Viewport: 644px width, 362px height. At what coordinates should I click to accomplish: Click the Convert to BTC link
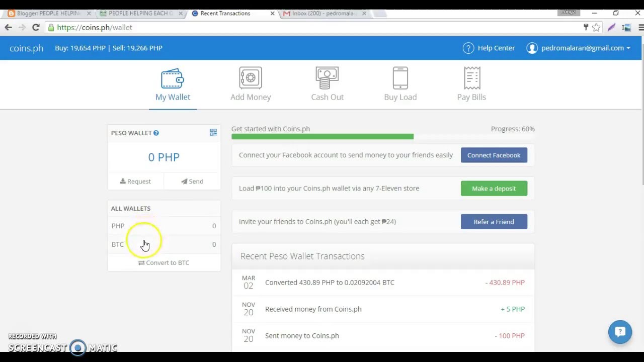pyautogui.click(x=164, y=263)
